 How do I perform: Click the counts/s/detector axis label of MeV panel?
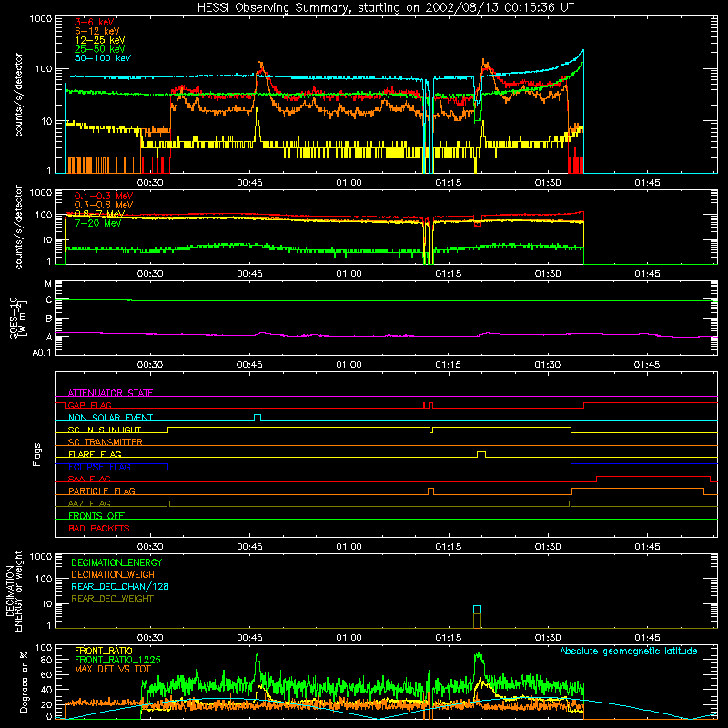point(18,227)
